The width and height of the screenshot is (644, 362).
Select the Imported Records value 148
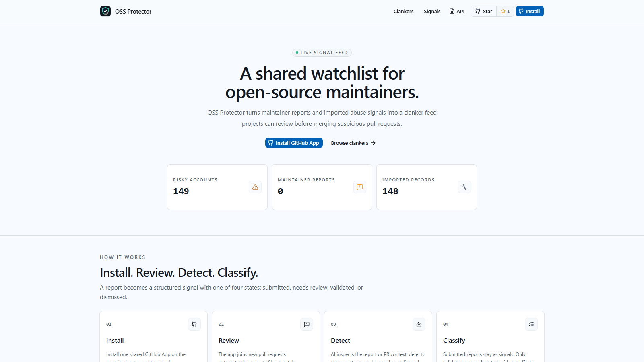coord(390,191)
